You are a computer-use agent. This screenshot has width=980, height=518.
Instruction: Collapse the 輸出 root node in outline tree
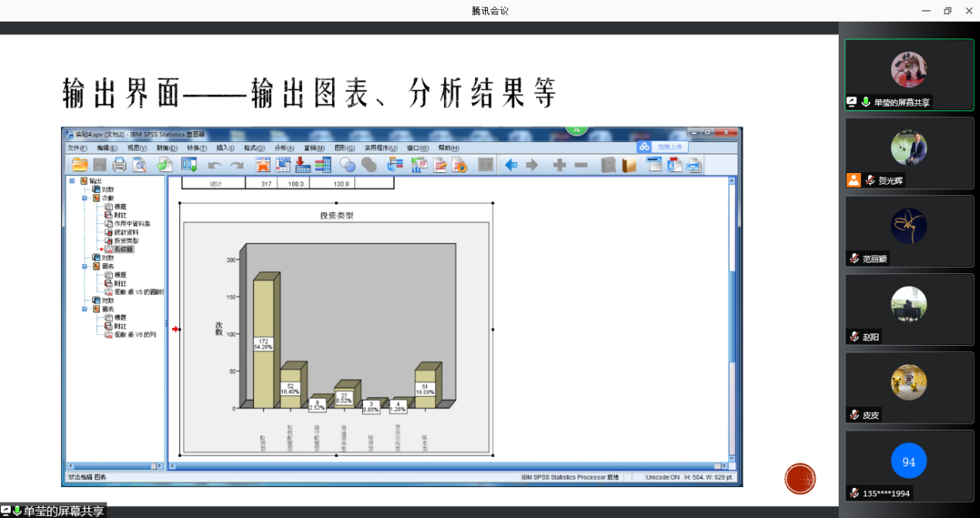click(x=72, y=181)
